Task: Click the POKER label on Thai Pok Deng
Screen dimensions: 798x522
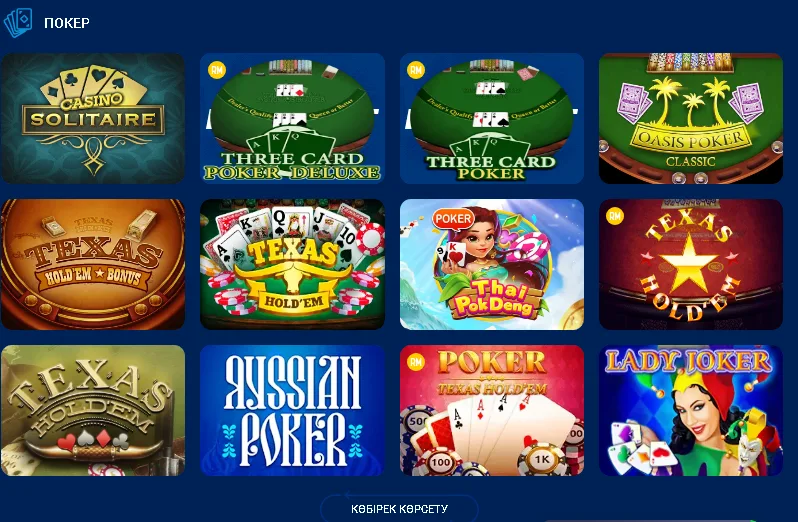Action: [453, 219]
